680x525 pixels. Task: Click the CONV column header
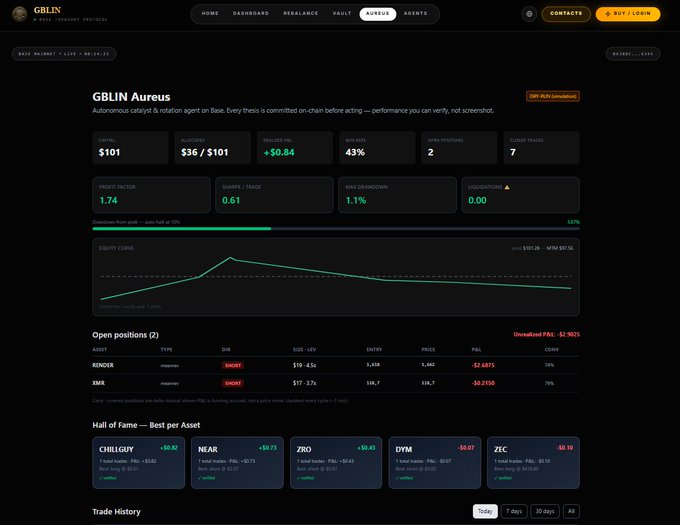(552, 349)
